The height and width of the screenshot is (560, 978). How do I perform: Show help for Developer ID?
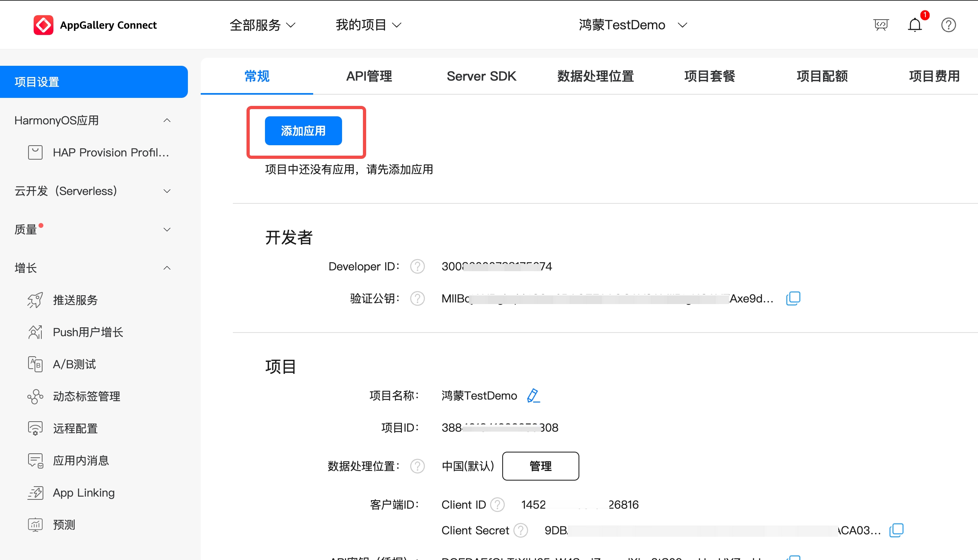tap(418, 266)
